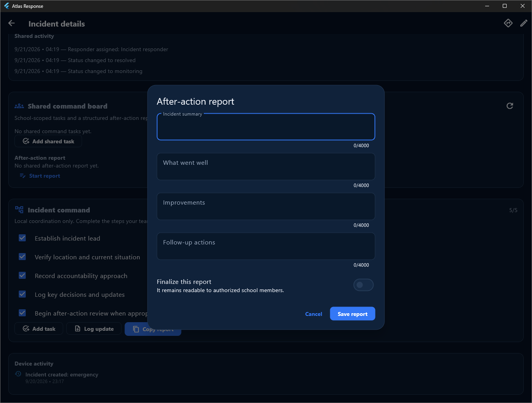Viewport: 532px width, 403px height.
Task: Click the 'Status changed to resolved' entry
Action: (x=75, y=60)
